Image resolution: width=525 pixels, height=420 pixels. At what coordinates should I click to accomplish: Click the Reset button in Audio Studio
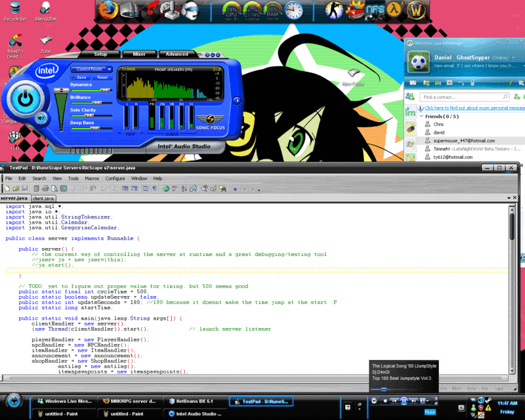(x=102, y=77)
